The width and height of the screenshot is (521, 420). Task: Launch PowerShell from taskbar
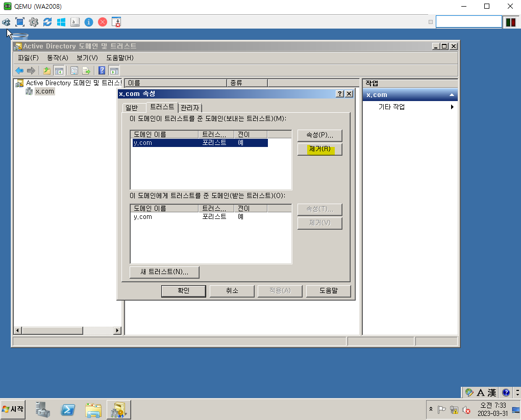68,410
